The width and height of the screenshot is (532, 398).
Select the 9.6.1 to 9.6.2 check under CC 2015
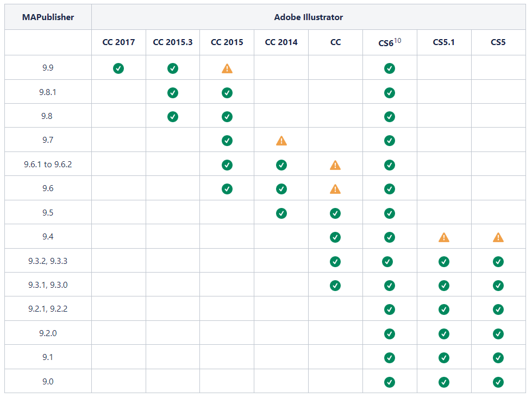pyautogui.click(x=227, y=165)
